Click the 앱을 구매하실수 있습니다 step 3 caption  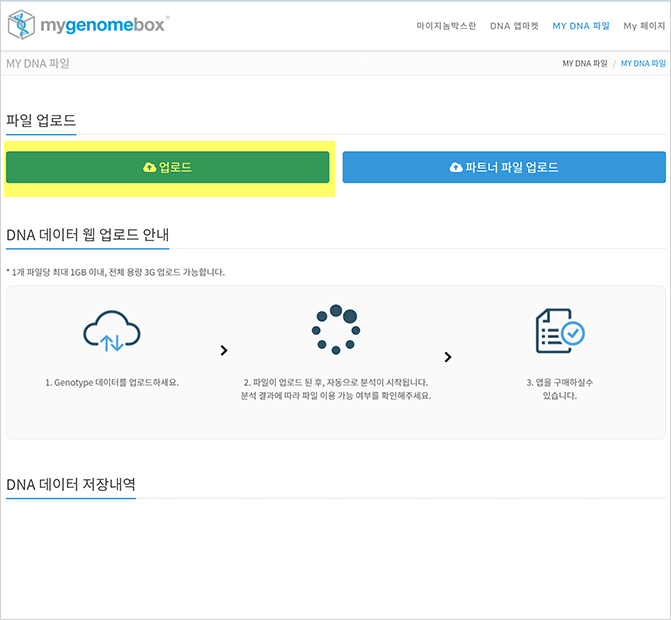559,388
